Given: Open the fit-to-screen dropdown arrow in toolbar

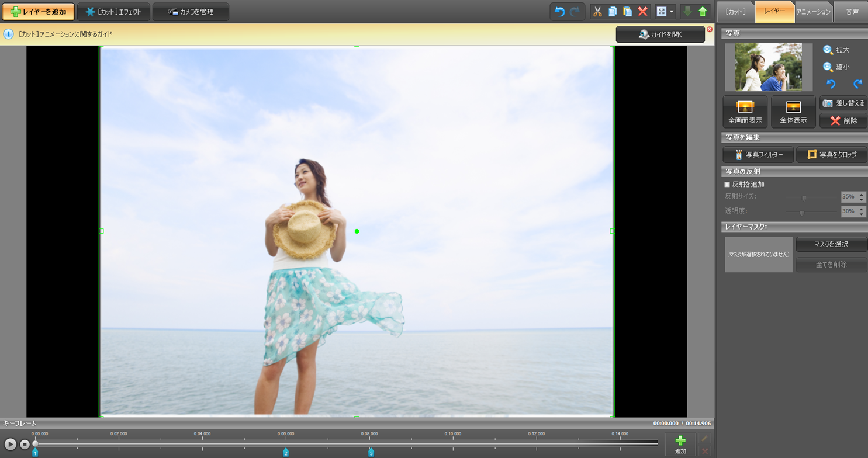Looking at the screenshot, I should click(x=672, y=12).
